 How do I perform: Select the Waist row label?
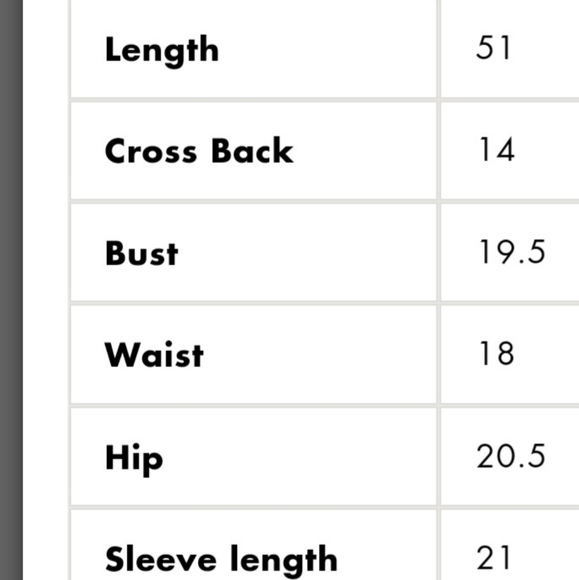point(154,354)
